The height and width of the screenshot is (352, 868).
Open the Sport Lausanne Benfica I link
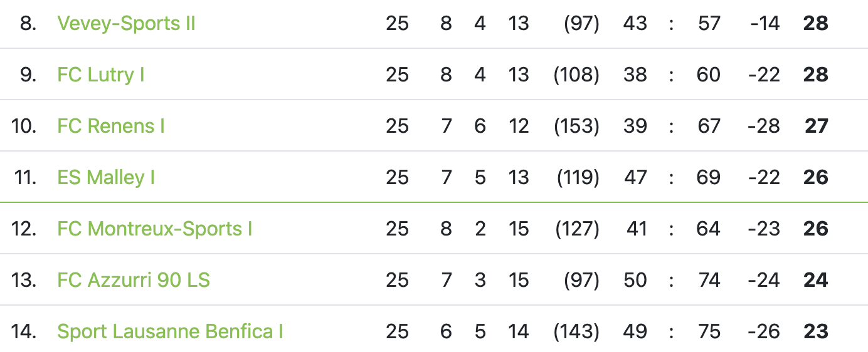[x=170, y=332]
